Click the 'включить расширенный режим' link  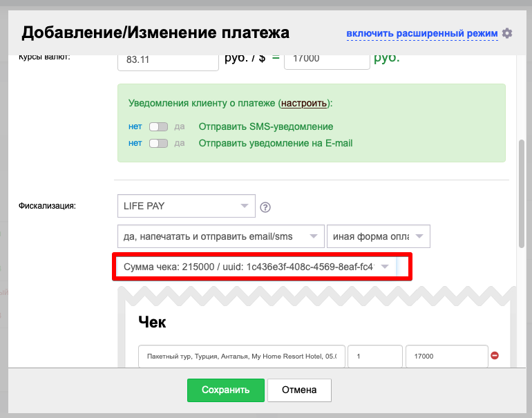422,34
